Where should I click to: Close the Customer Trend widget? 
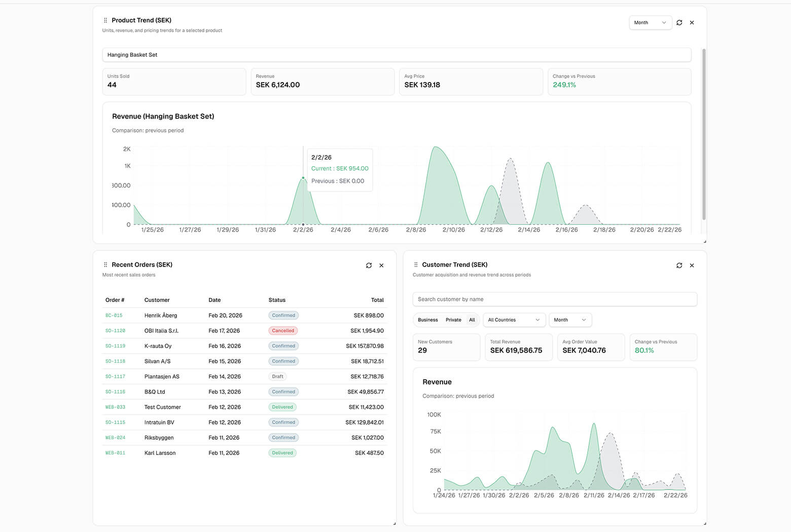[x=692, y=265]
